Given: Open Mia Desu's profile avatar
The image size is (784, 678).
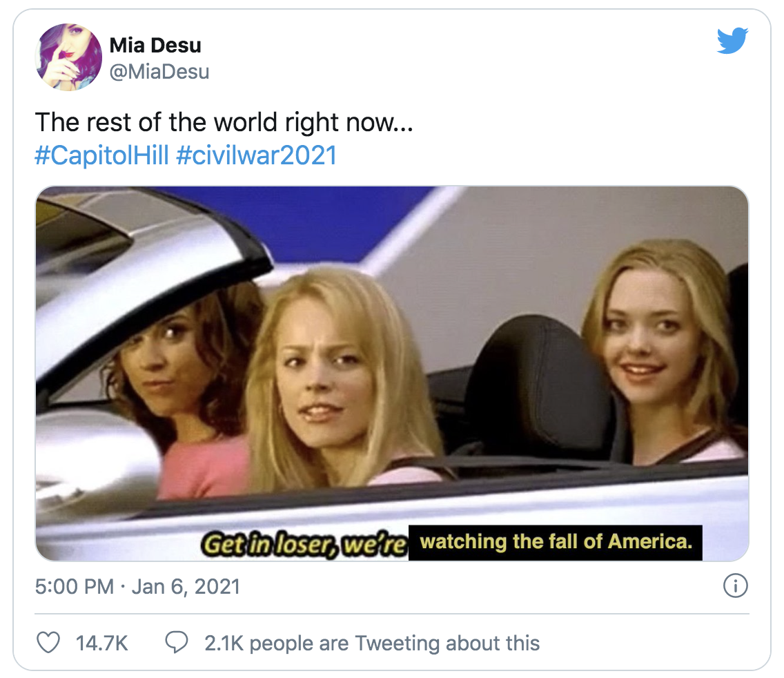Looking at the screenshot, I should (x=68, y=57).
